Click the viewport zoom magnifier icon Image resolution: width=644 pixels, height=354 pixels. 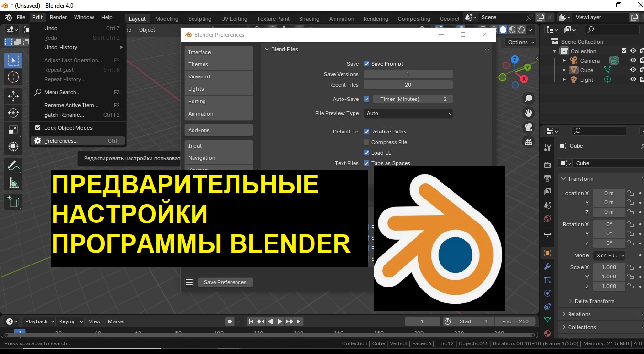pos(528,99)
